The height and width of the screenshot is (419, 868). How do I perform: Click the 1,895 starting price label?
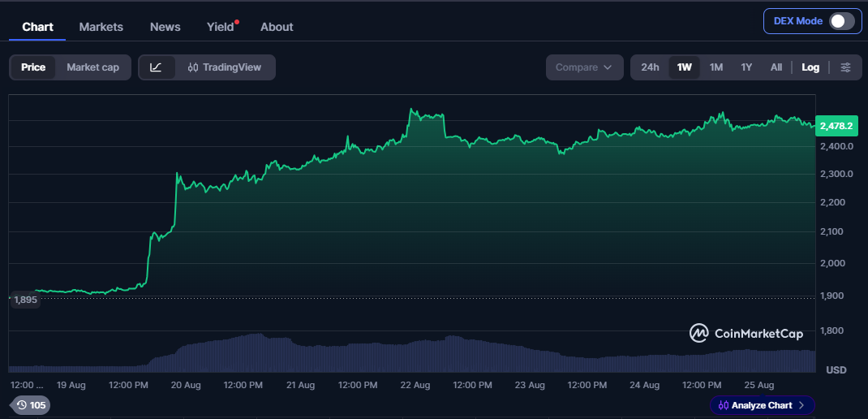[x=25, y=300]
